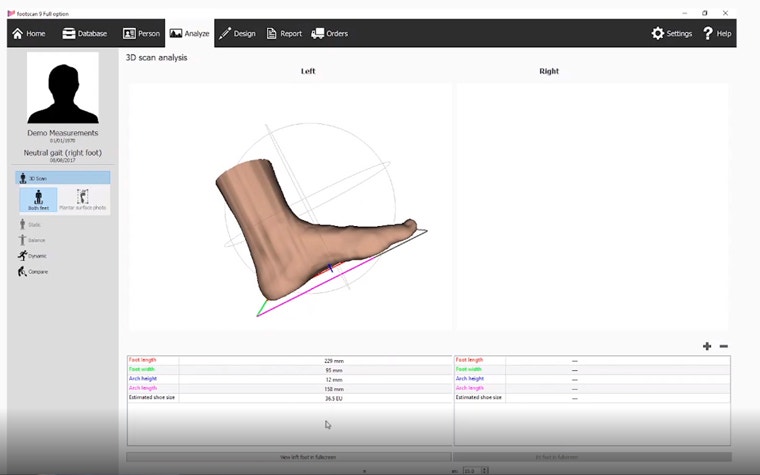The height and width of the screenshot is (475, 760).
Task: Click the Demo Measurements patient name
Action: pyautogui.click(x=63, y=133)
